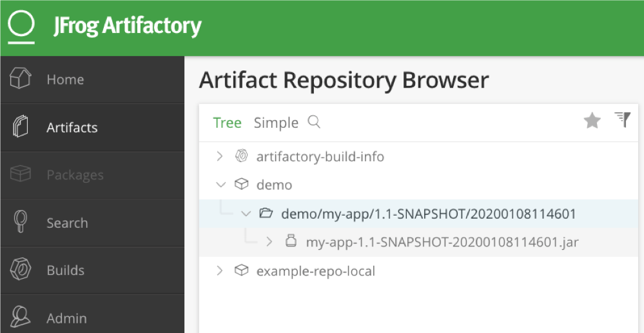Screen dimensions: 644x333
Task: Collapse the 1.1-SNAPSHOT folder chevron
Action: 246,214
